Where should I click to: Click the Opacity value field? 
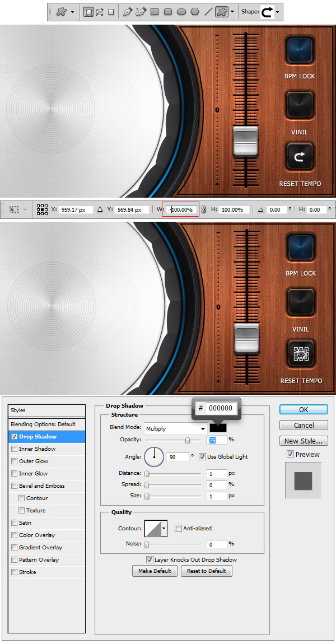(217, 440)
